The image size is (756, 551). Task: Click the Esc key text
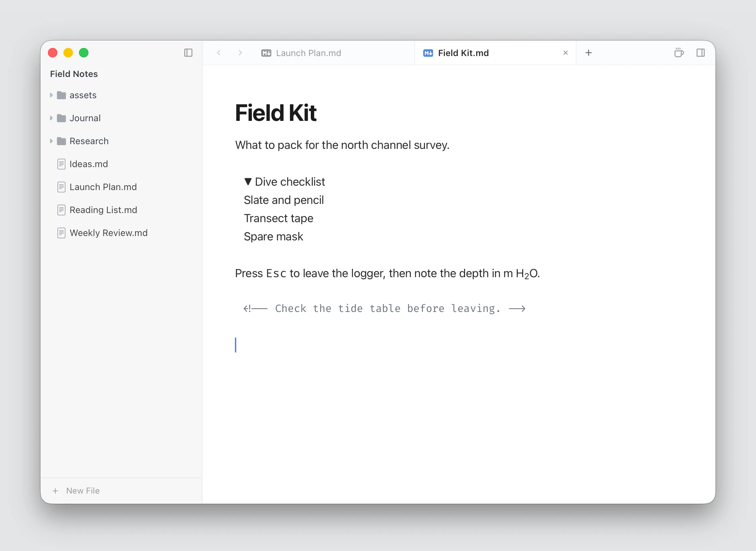point(276,273)
